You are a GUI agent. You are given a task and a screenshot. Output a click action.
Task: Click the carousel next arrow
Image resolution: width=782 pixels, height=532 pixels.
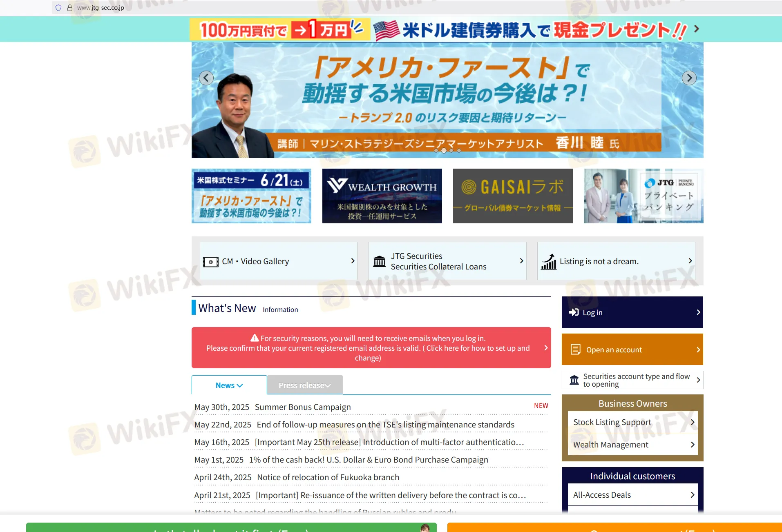[689, 78]
